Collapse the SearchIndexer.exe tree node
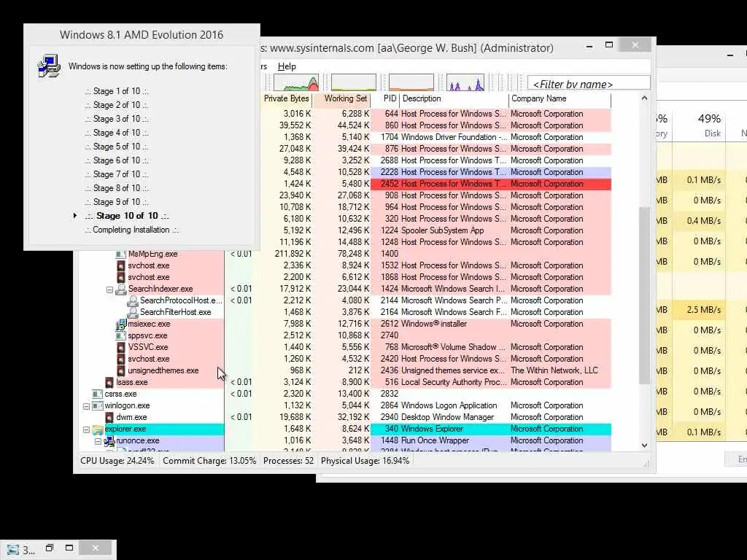 point(109,289)
